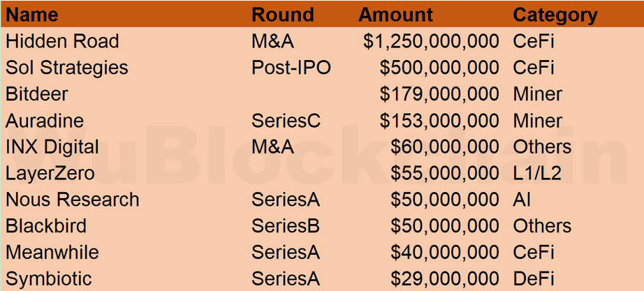The image size is (644, 291).
Task: Select the Hidden Road name cell
Action: [62, 41]
